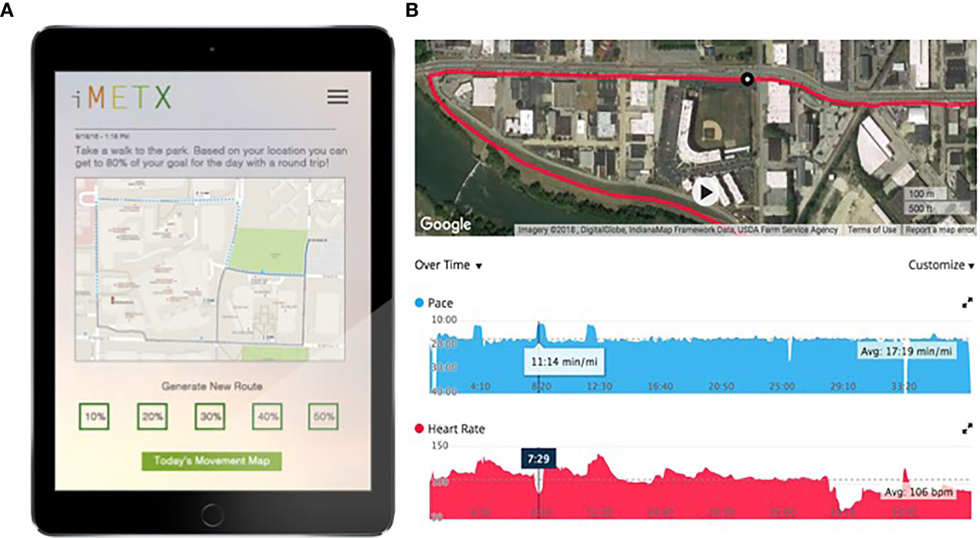This screenshot has height=538, width=980.
Task: Click the 11:14 min/mi pace tooltip
Action: coord(564,363)
